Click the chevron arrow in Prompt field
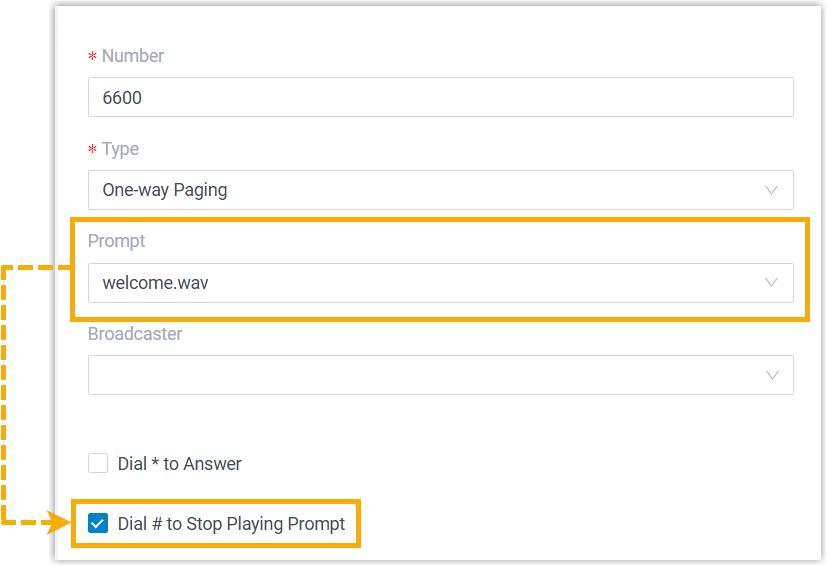 [771, 283]
